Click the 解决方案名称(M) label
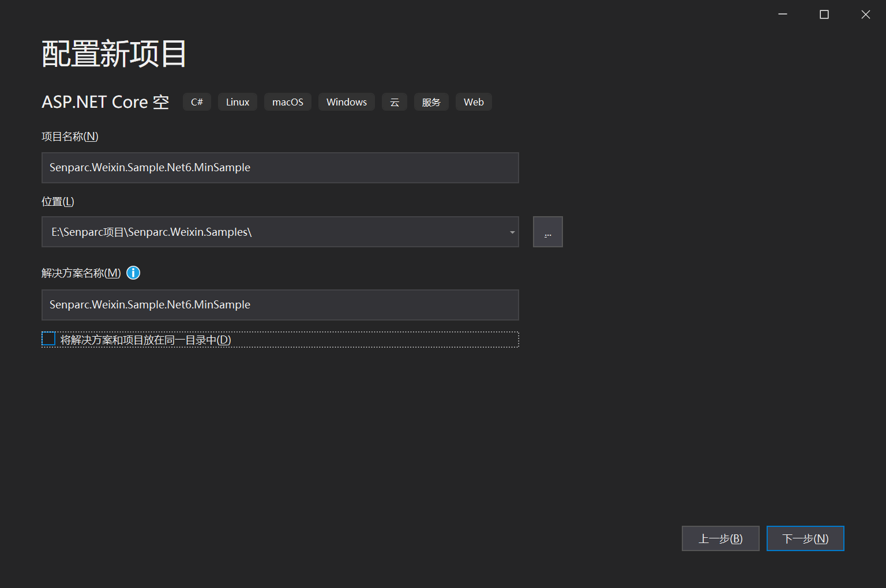 (81, 273)
